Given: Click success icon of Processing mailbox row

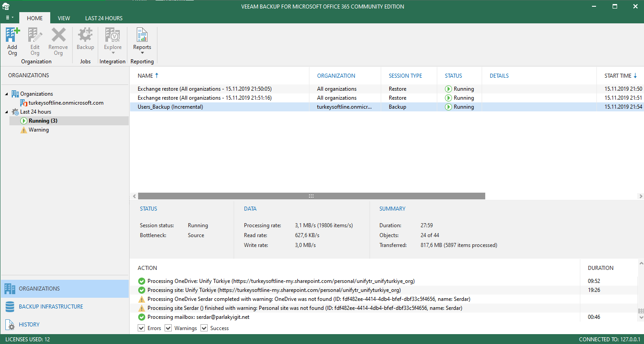Looking at the screenshot, I should click(x=142, y=317).
